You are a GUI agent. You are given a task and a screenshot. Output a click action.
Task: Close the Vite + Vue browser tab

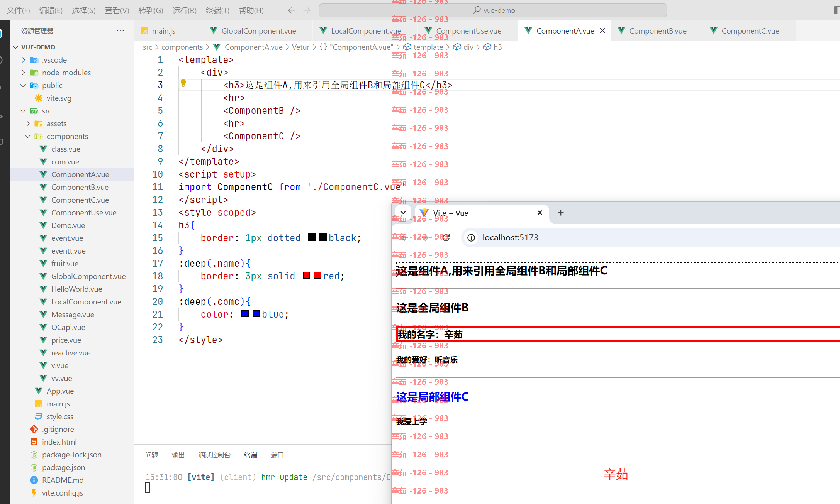540,213
